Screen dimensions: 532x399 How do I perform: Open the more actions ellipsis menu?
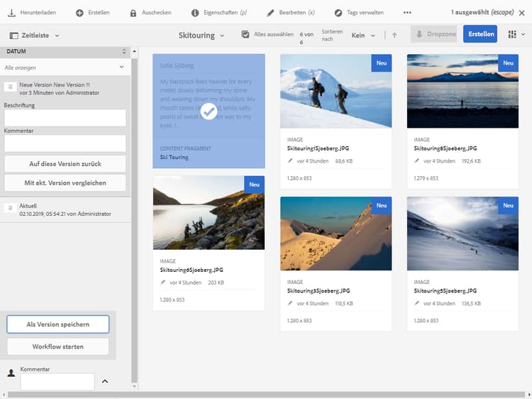[407, 13]
